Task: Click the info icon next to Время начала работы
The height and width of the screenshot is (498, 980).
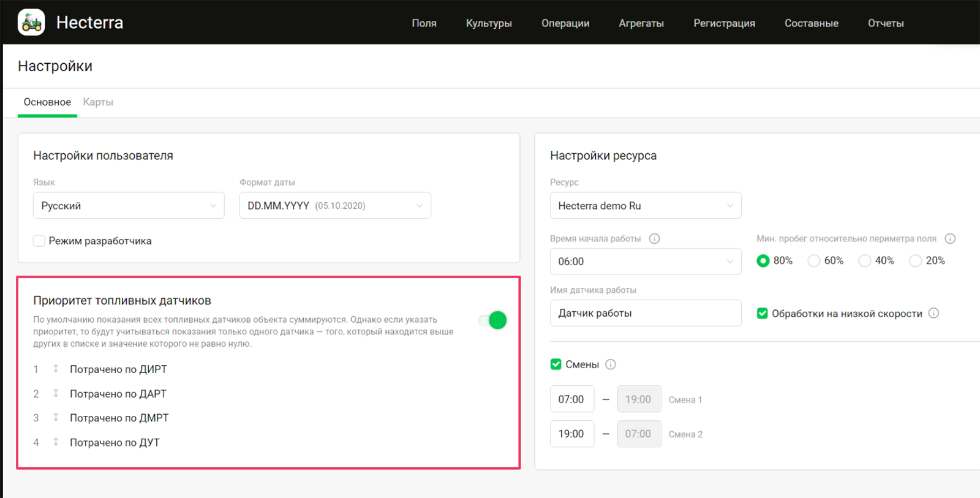Action: (x=654, y=238)
